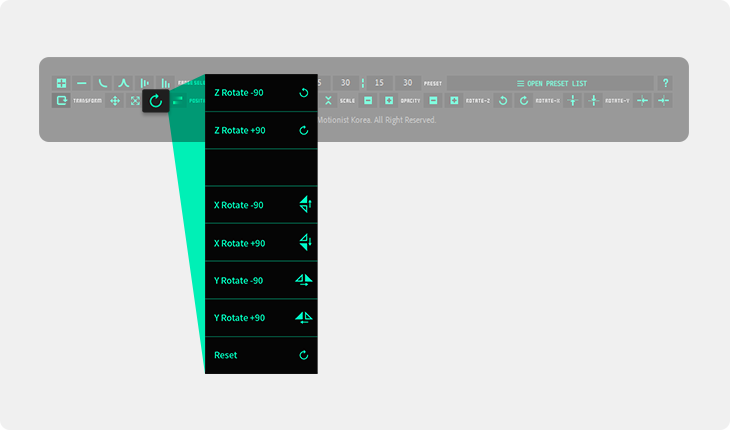Click the peak curve icon
The width and height of the screenshot is (730, 430).
coord(123,83)
